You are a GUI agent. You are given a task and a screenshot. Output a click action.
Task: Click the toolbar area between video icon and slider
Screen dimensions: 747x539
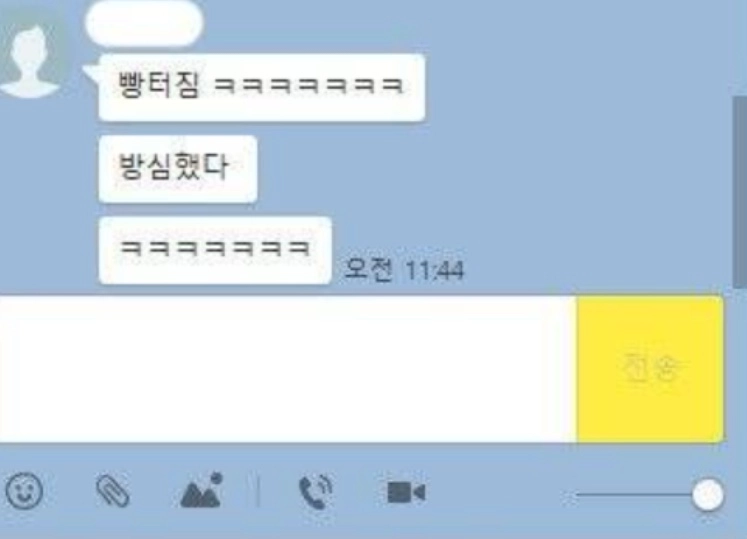tap(500, 493)
